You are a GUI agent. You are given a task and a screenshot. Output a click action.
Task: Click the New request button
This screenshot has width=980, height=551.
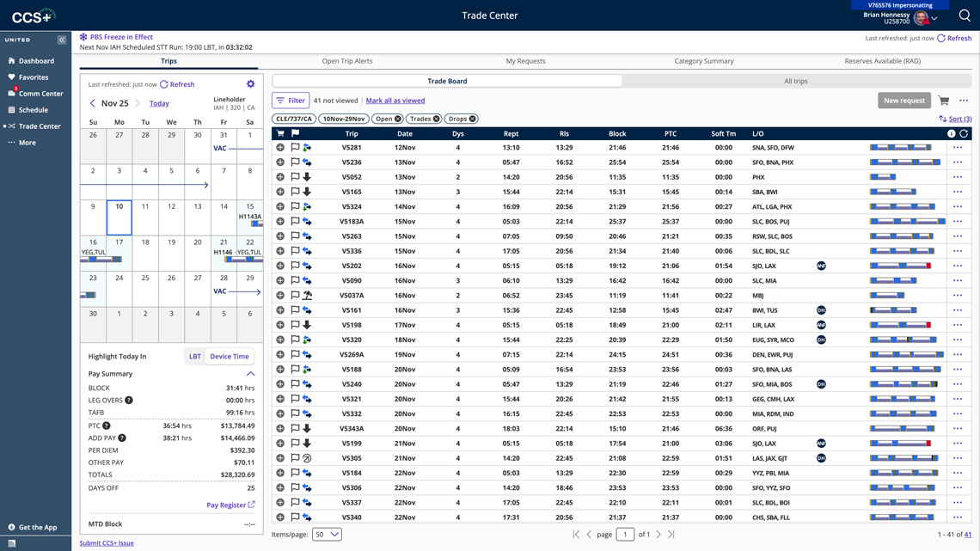(x=903, y=101)
